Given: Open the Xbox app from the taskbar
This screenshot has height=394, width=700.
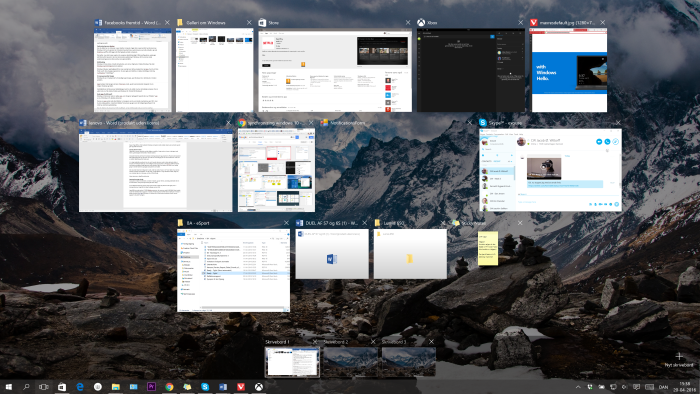Looking at the screenshot, I should click(258, 387).
